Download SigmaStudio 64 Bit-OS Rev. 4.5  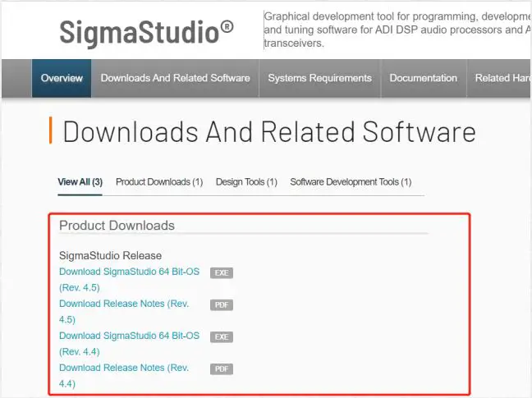coord(129,280)
